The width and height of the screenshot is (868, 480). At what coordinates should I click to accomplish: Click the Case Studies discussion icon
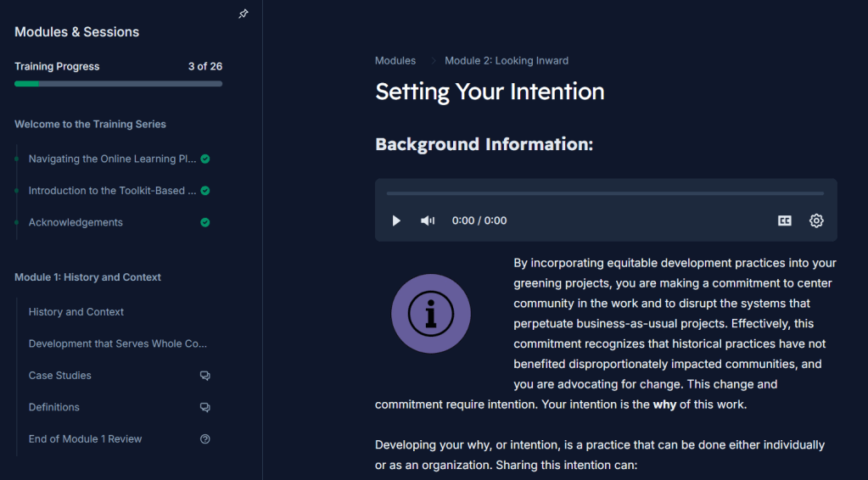pos(204,376)
